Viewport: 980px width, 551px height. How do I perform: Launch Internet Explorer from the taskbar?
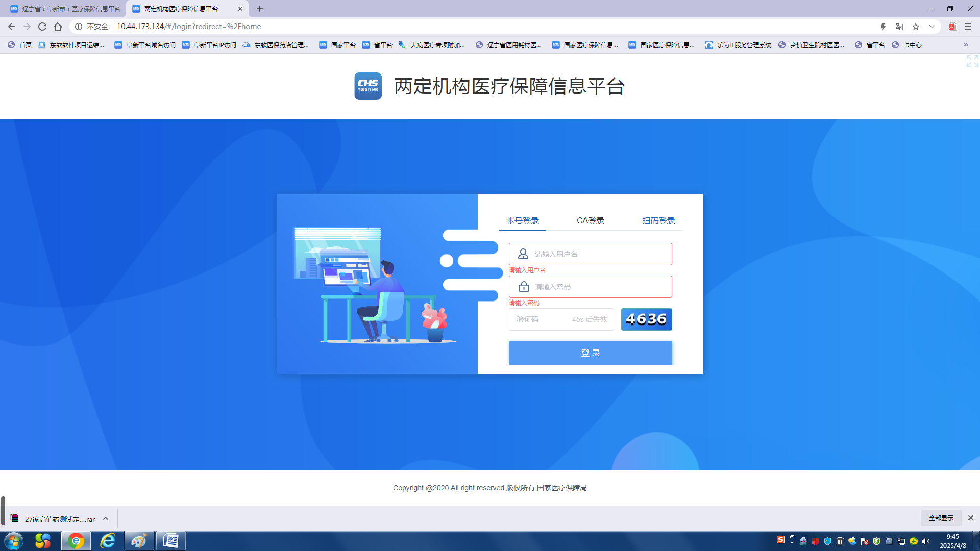pyautogui.click(x=108, y=541)
